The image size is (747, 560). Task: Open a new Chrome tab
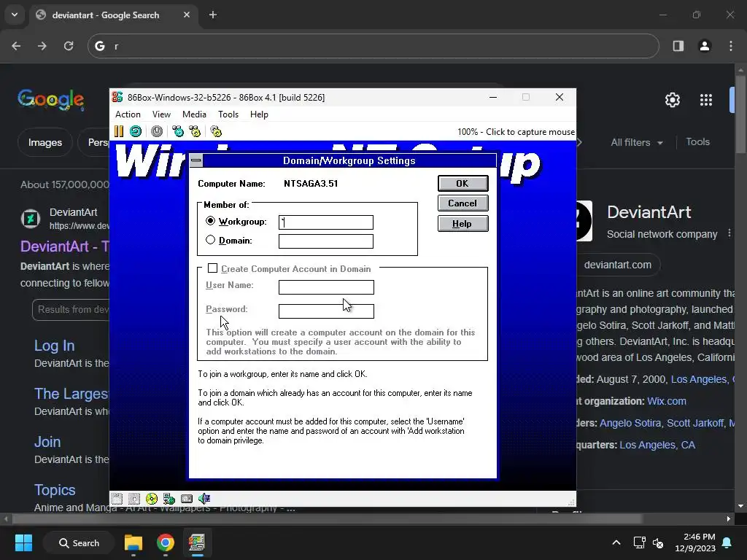[x=213, y=15]
